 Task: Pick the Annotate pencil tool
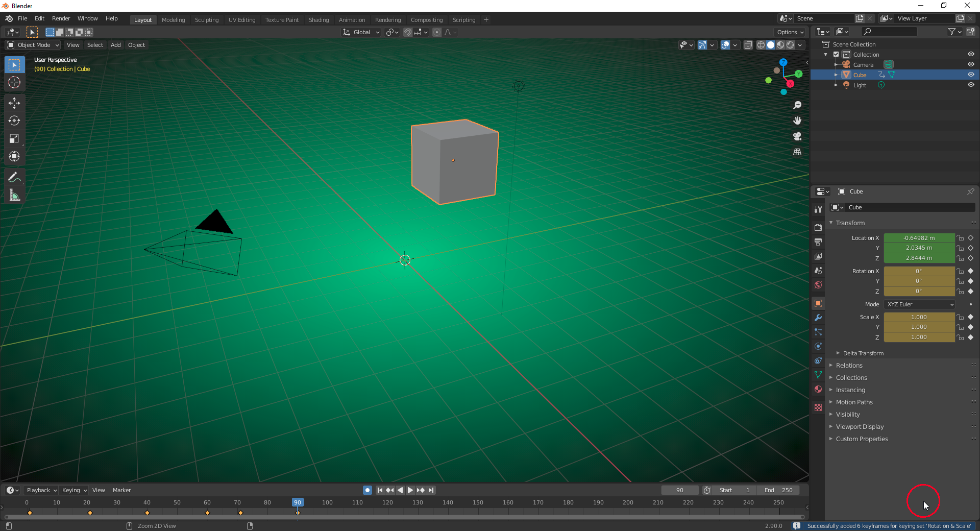[x=14, y=177]
